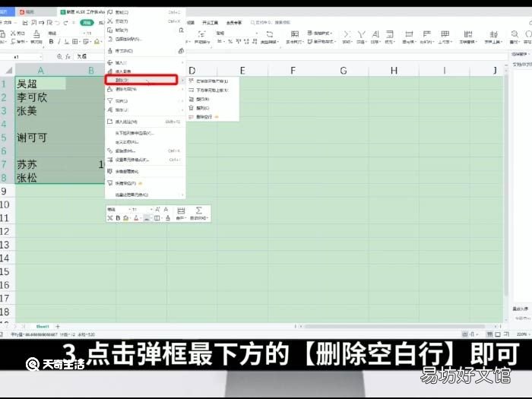The height and width of the screenshot is (399, 532).
Task: Click Hyperlink entry in the context menu
Action: click(x=145, y=151)
